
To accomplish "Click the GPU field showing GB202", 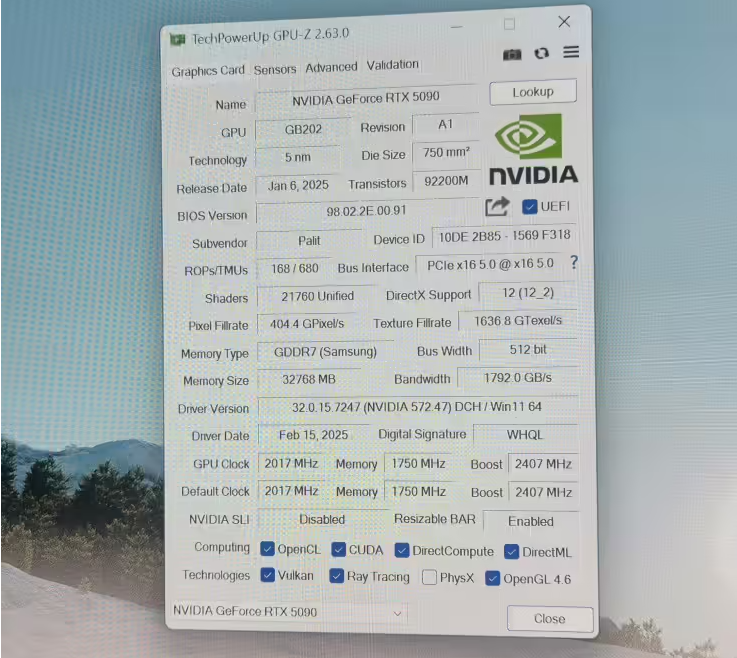I will coord(303,129).
